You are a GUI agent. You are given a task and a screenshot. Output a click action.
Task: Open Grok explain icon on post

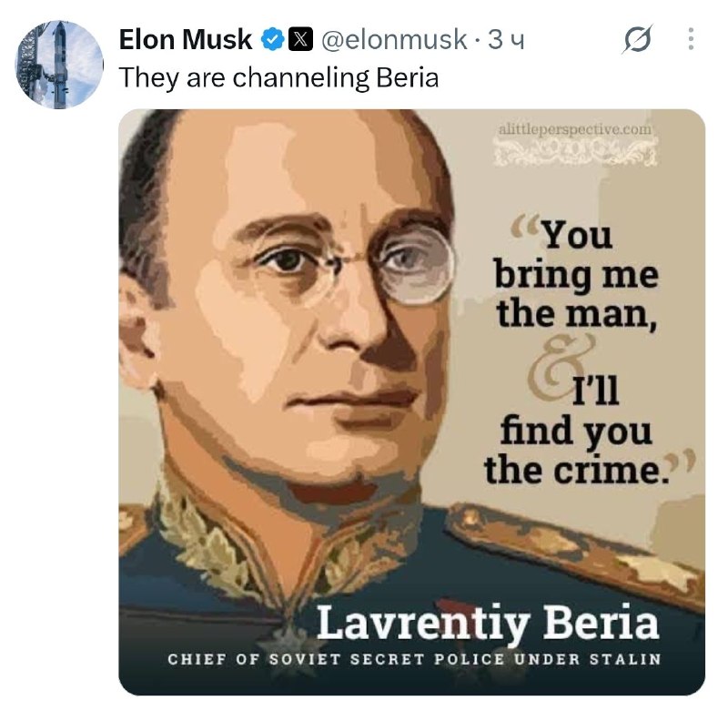coord(638,38)
